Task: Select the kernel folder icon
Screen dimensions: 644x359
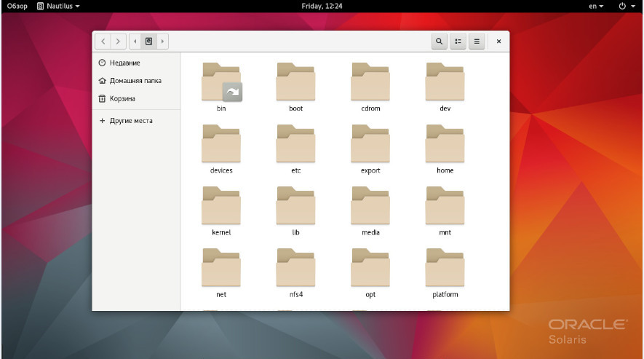Action: pyautogui.click(x=221, y=206)
